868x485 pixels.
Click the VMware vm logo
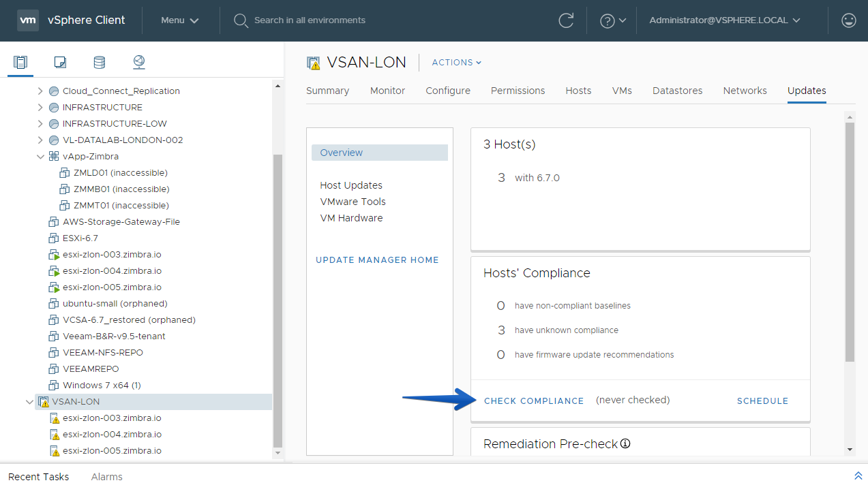point(27,20)
